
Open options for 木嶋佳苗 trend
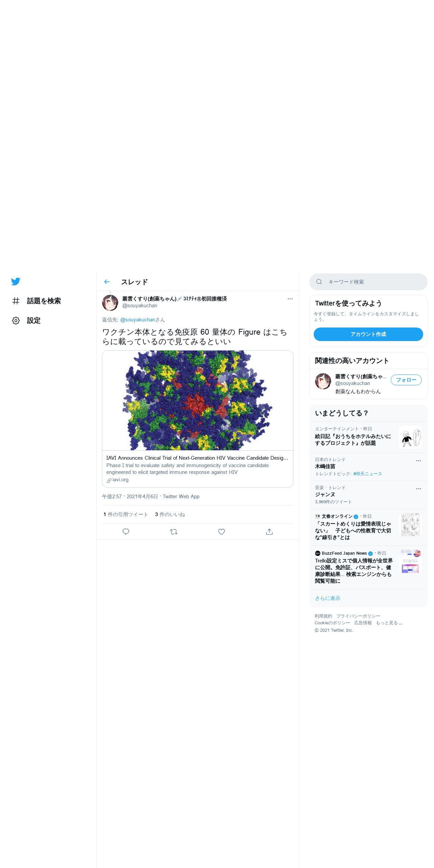418,461
